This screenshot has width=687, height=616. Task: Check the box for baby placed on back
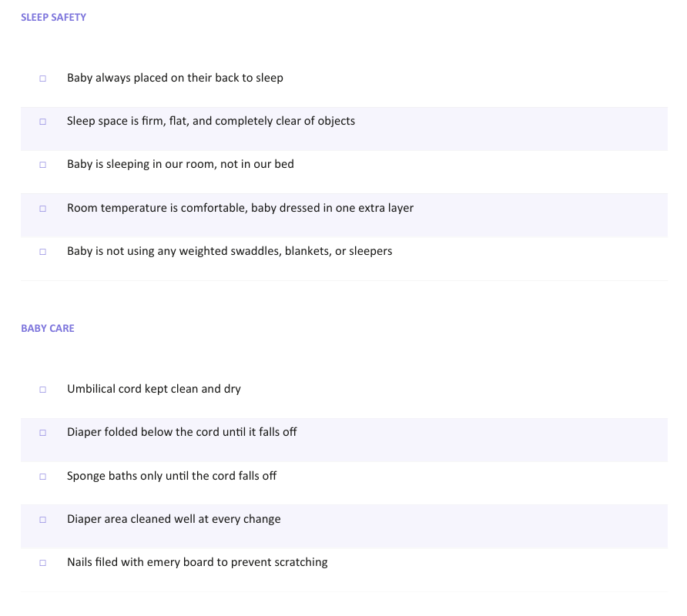43,79
